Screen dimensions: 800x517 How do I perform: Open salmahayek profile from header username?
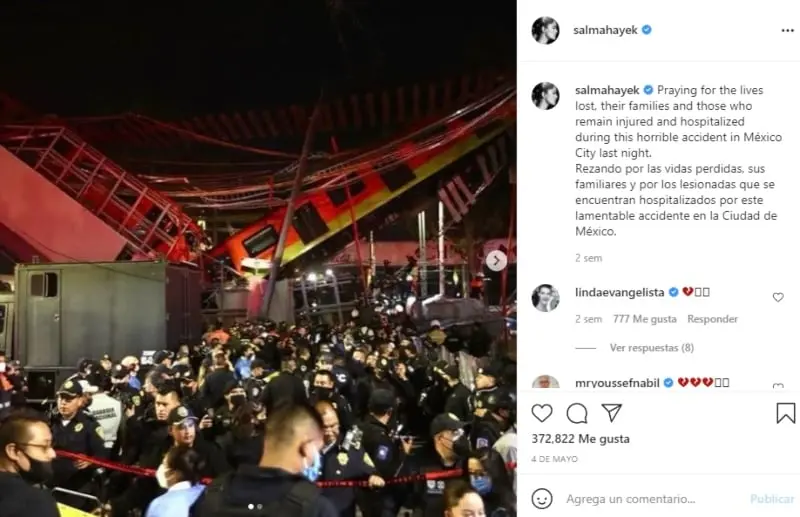[x=605, y=30]
